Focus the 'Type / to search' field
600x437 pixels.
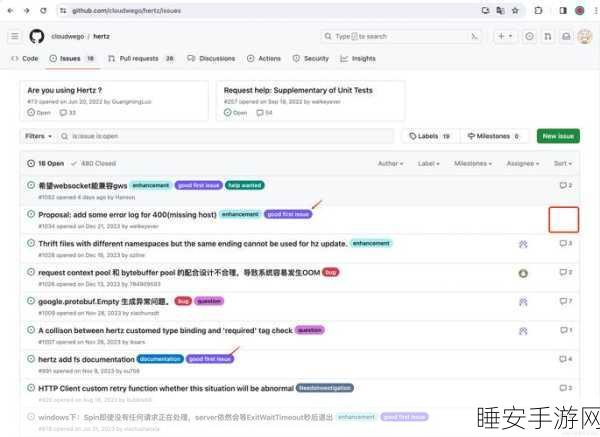click(400, 36)
